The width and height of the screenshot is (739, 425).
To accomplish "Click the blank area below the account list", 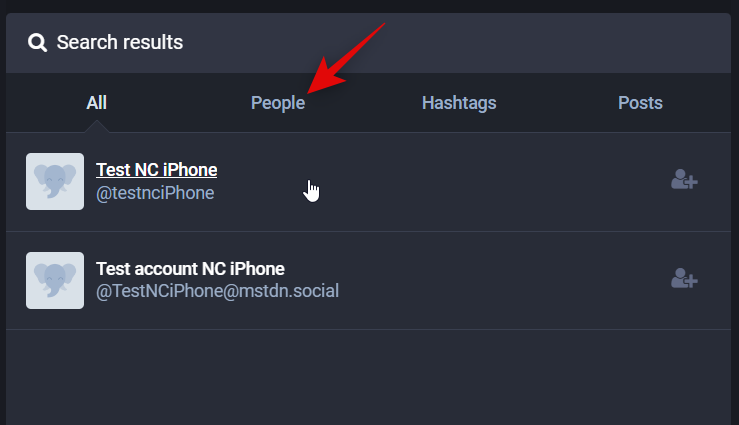I will pyautogui.click(x=370, y=380).
